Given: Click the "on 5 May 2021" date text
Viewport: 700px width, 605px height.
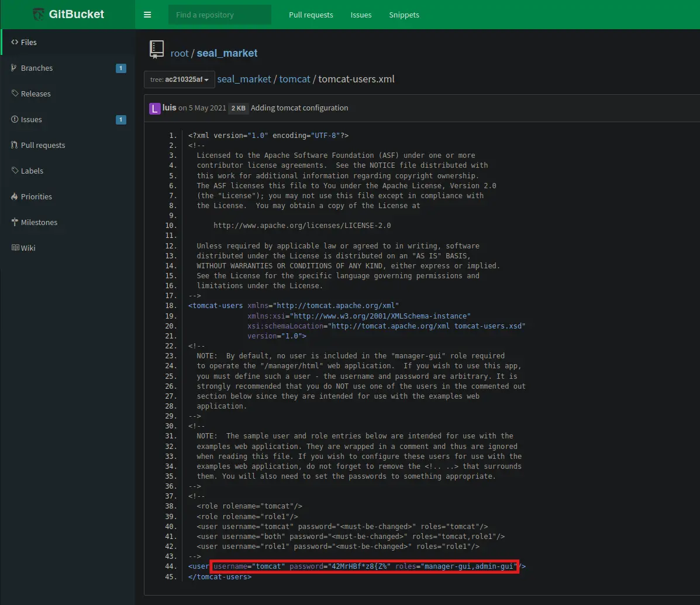Looking at the screenshot, I should coord(202,108).
